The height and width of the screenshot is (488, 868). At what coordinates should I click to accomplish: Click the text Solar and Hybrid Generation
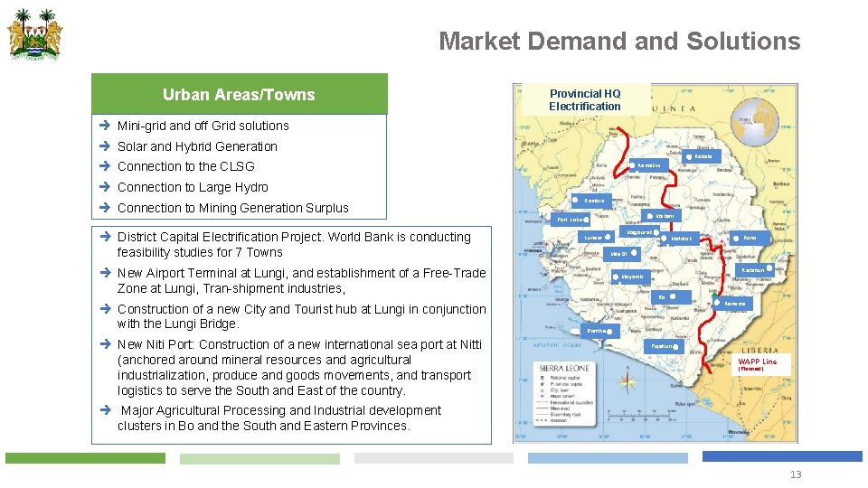197,146
